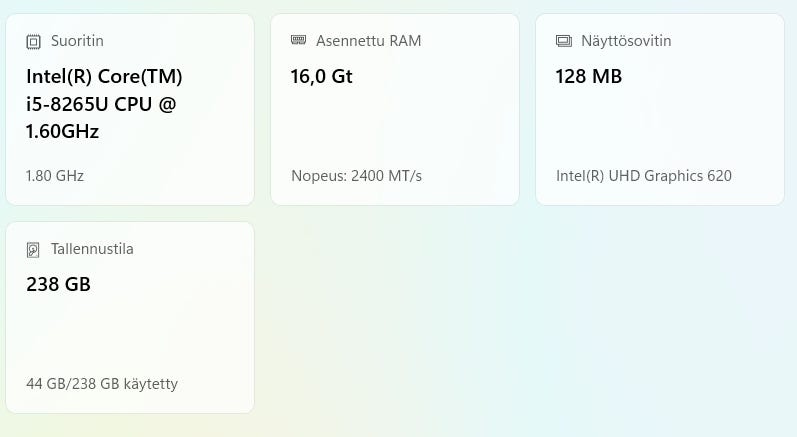The height and width of the screenshot is (437, 797).
Task: Click the 1.80 GHz speed text
Action: (x=55, y=176)
